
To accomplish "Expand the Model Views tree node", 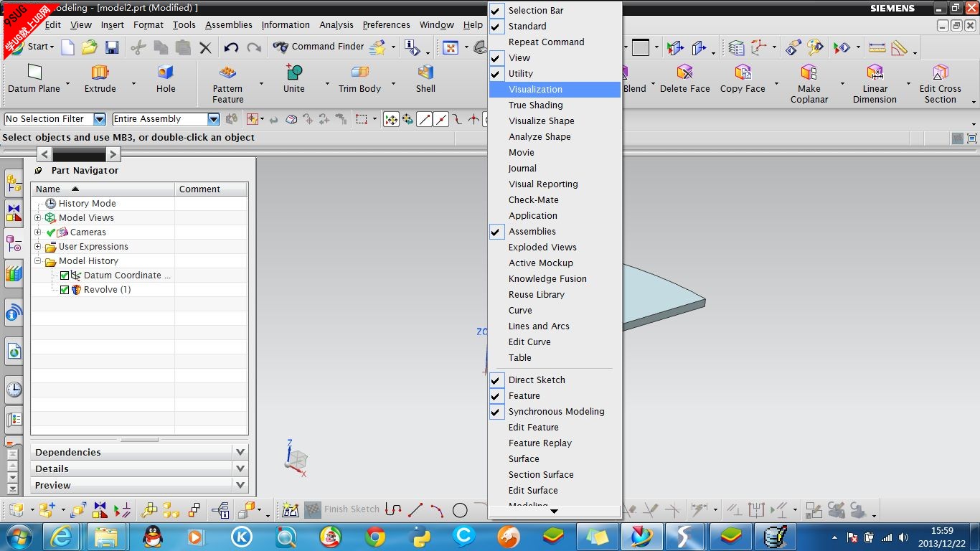I will (37, 217).
